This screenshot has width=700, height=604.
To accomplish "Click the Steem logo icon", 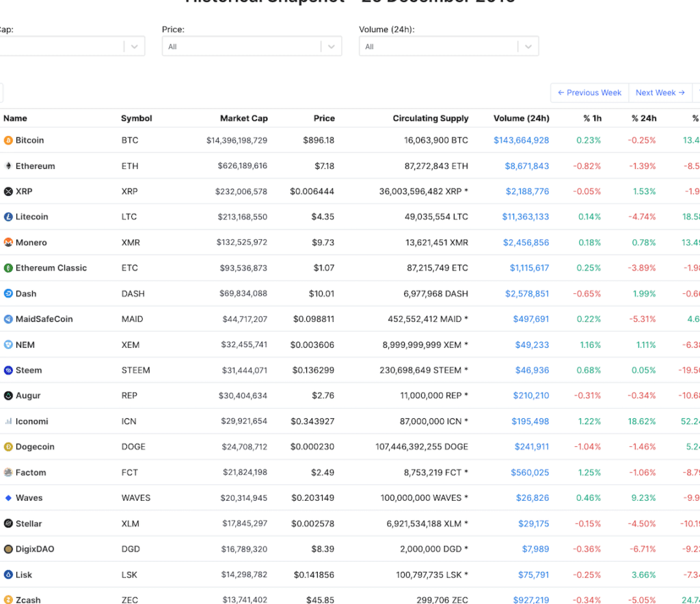I will click(8, 370).
